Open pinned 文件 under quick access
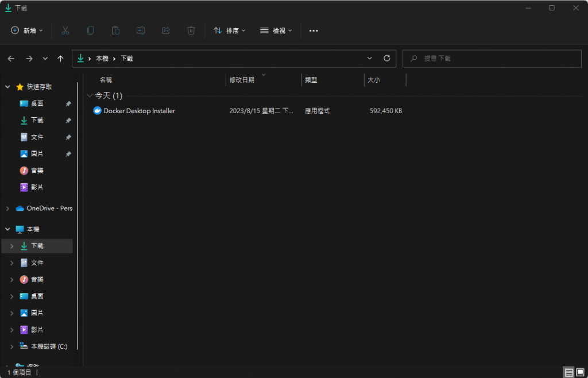The height and width of the screenshot is (378, 588). tap(37, 137)
